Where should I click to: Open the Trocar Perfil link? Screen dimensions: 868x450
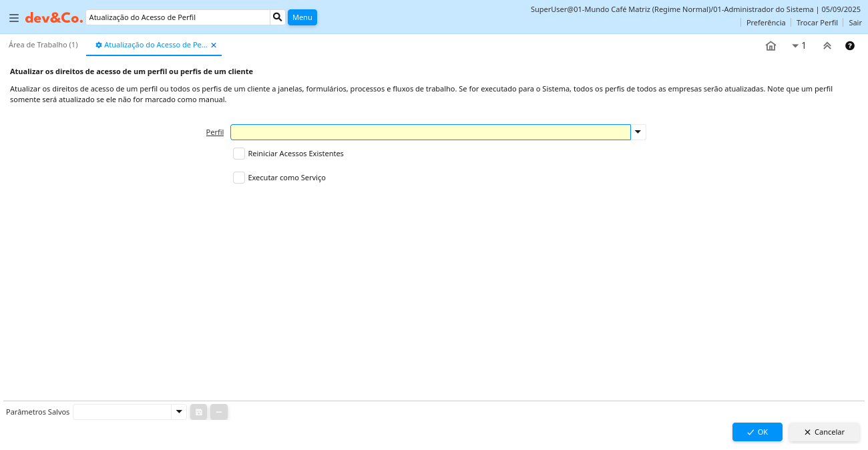[x=817, y=23]
